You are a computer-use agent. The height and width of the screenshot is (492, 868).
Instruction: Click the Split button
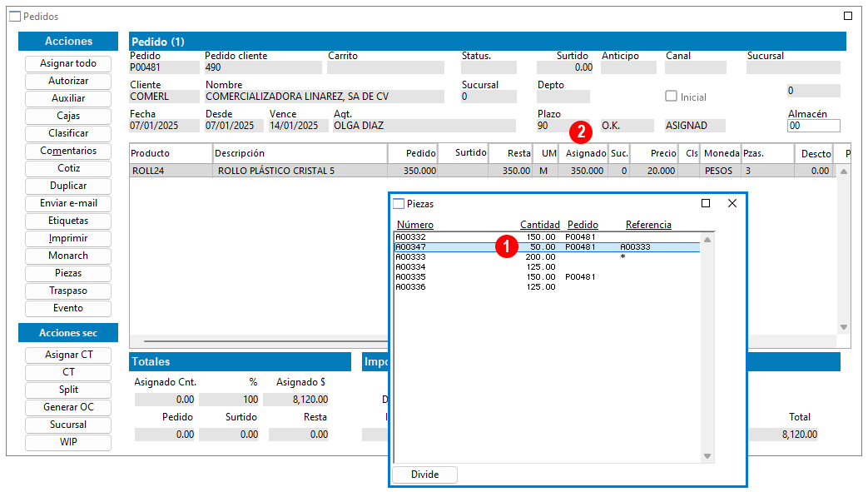coord(68,390)
